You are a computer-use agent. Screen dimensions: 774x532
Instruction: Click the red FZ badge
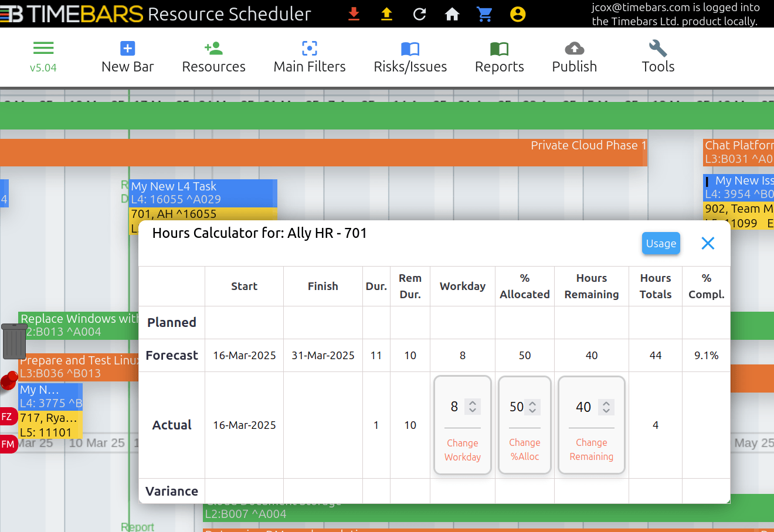[x=8, y=417]
